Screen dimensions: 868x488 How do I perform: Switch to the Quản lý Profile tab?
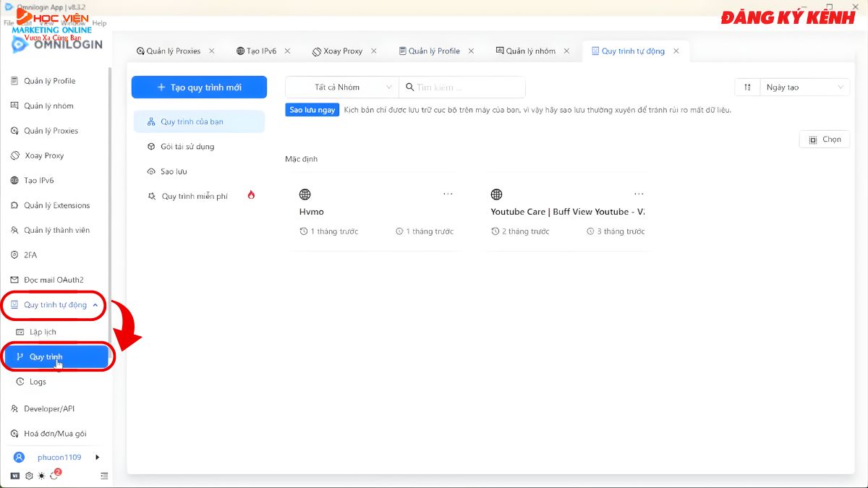[434, 51]
